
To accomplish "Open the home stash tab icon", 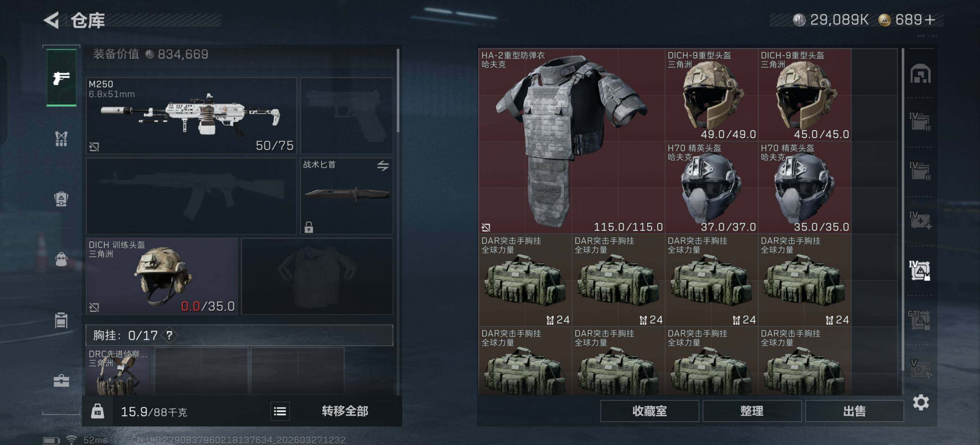I will 920,74.
